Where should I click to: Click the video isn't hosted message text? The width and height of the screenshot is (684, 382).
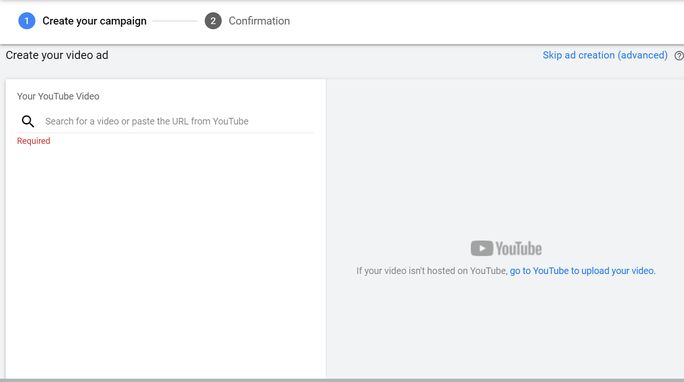[432, 271]
